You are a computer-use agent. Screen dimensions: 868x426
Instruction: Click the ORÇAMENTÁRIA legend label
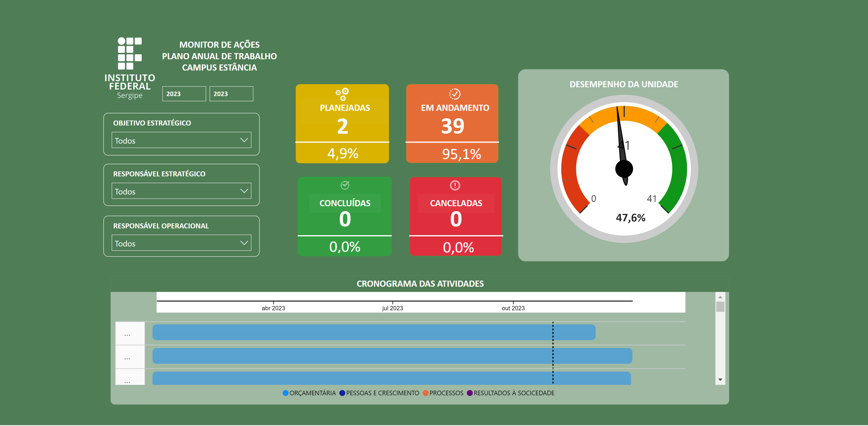(312, 393)
